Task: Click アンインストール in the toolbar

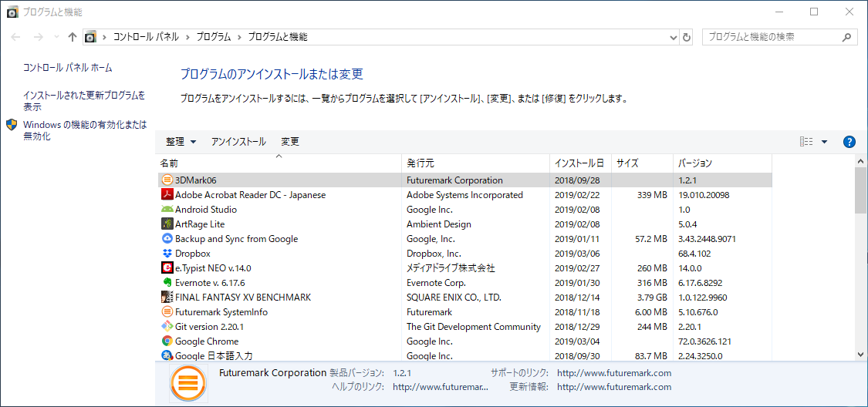Action: [x=238, y=142]
